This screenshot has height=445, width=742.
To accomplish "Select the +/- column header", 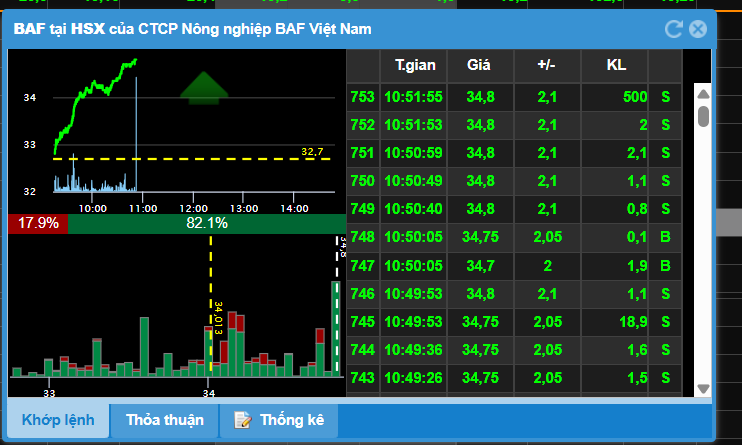I will coord(548,65).
